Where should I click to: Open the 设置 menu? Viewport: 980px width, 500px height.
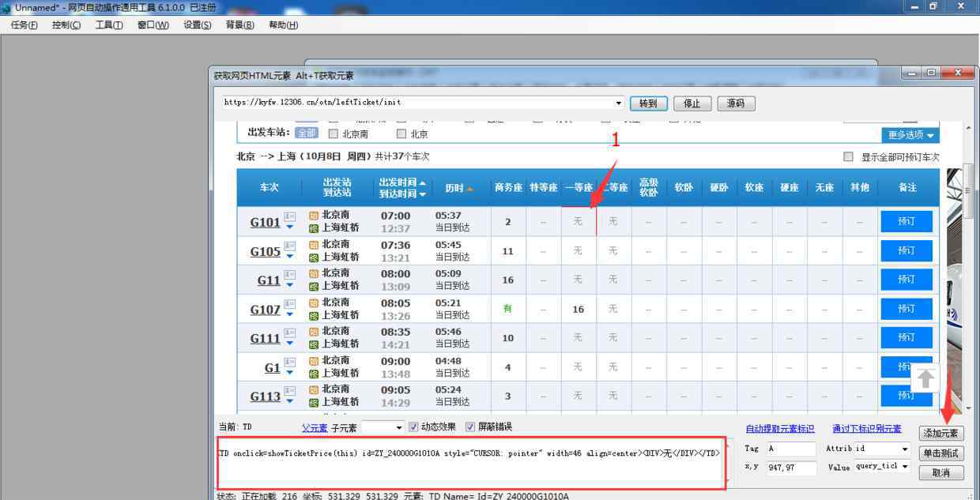(x=198, y=24)
